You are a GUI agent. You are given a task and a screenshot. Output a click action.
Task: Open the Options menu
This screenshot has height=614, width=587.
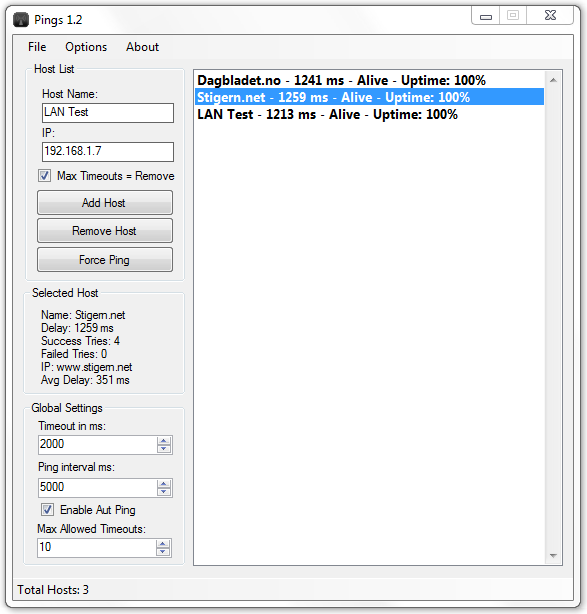(x=86, y=47)
